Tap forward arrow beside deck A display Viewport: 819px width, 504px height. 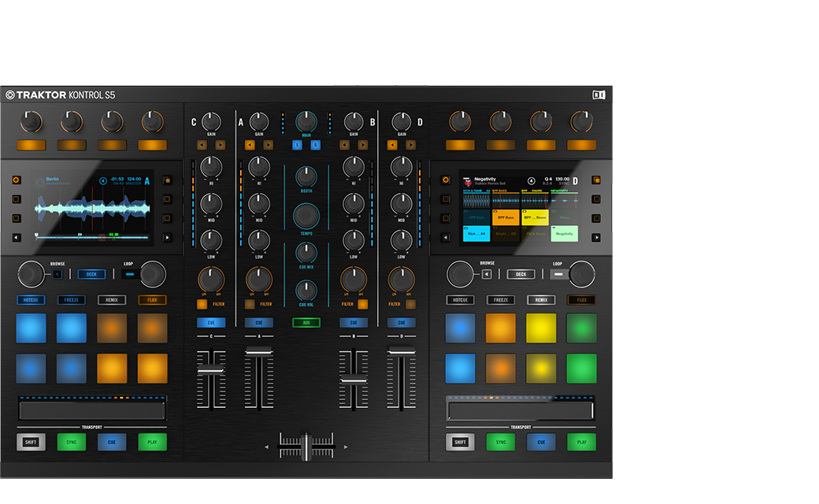(x=167, y=238)
